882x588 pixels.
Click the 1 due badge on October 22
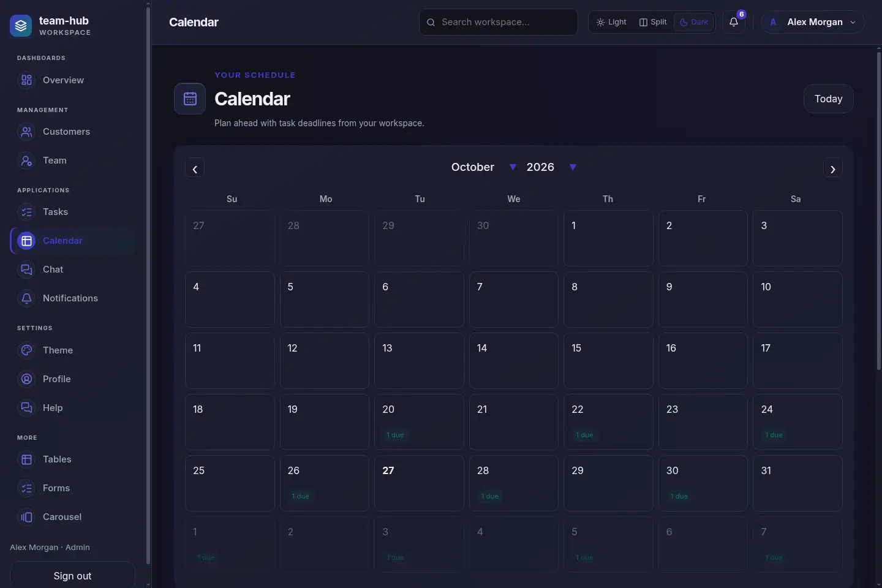[x=585, y=435]
